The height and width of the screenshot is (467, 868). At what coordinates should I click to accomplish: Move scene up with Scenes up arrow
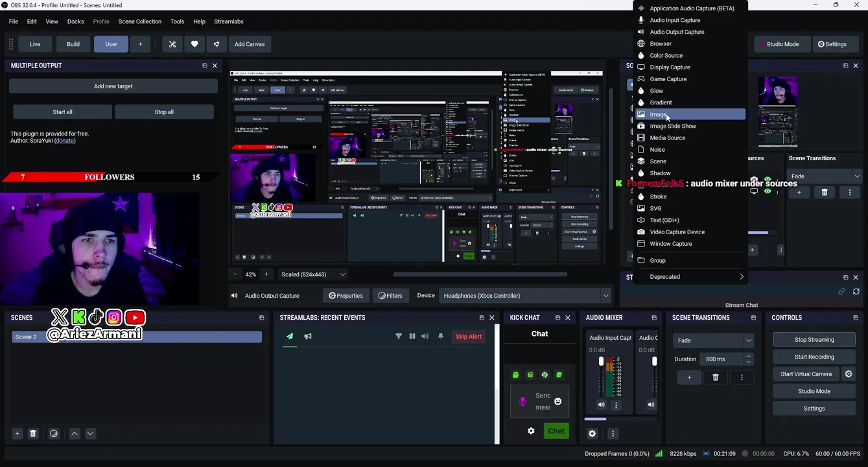point(75,433)
